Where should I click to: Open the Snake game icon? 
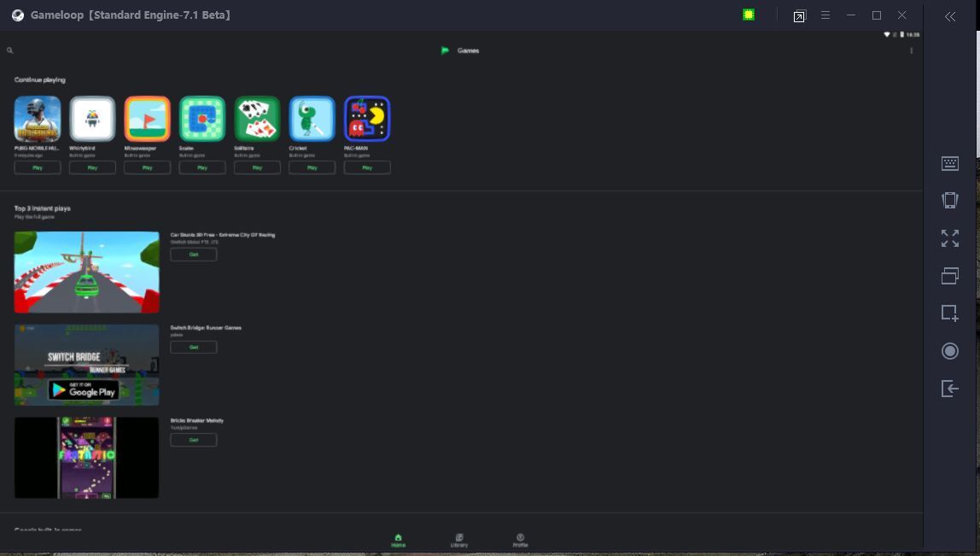202,119
